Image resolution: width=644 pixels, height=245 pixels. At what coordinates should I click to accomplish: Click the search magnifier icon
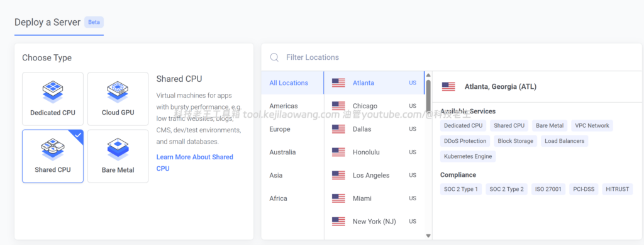(274, 57)
